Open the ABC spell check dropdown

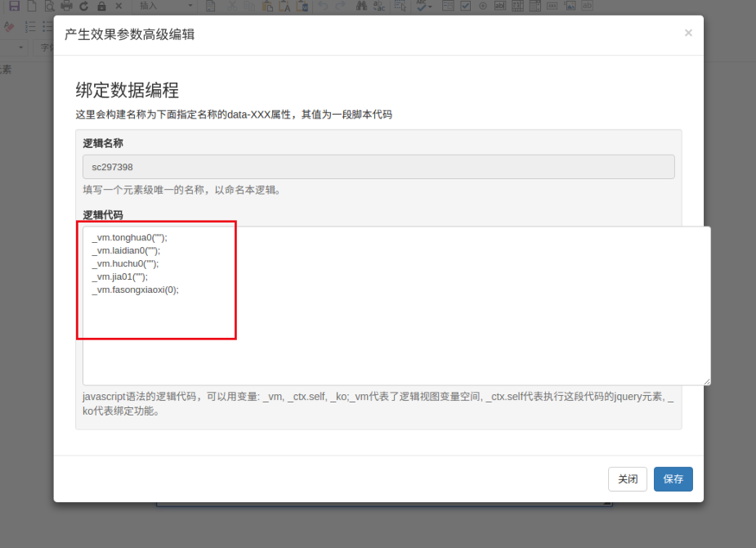point(424,6)
